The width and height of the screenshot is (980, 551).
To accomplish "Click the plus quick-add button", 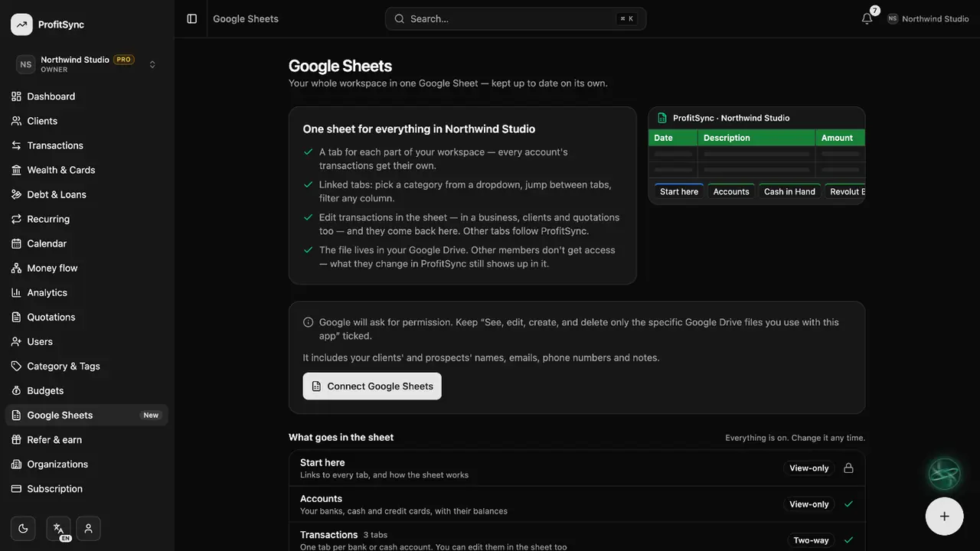I will 944,516.
